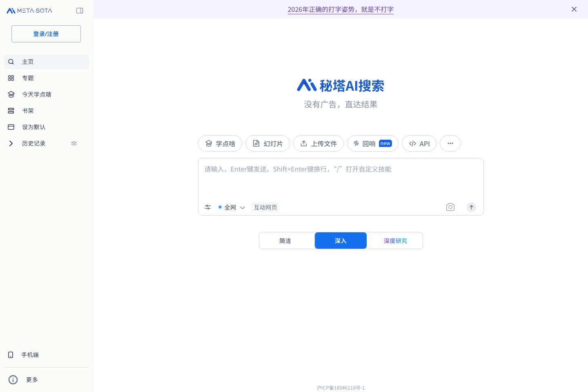Open 专题 in the sidebar
The height and width of the screenshot is (392, 588).
[x=47, y=78]
